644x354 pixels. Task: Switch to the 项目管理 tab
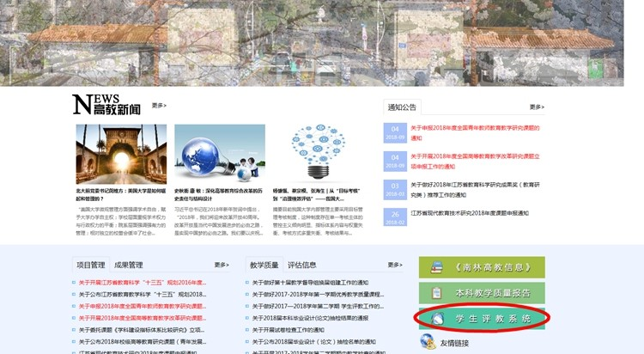tap(91, 265)
